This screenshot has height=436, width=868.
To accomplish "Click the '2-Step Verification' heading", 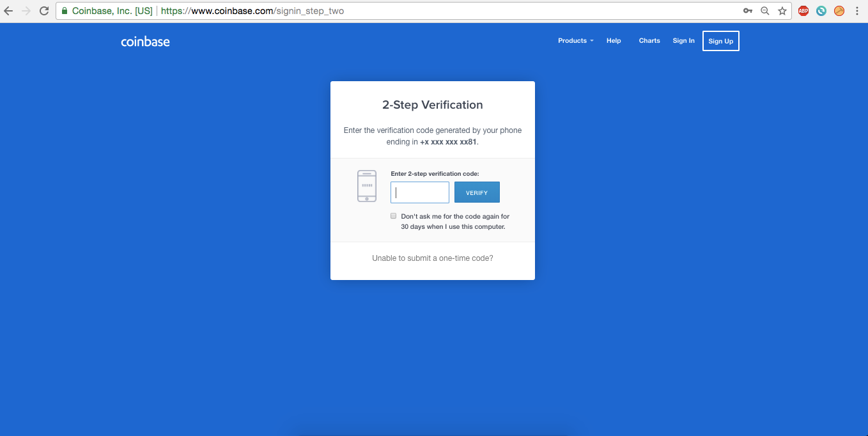I will [433, 105].
